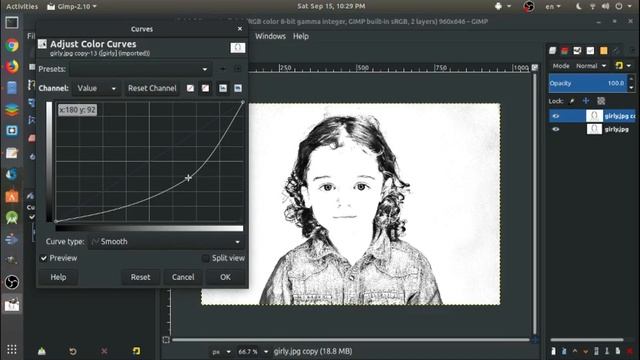Open the Curve type Smooth dropdown
This screenshot has height=360, width=640.
pos(166,242)
